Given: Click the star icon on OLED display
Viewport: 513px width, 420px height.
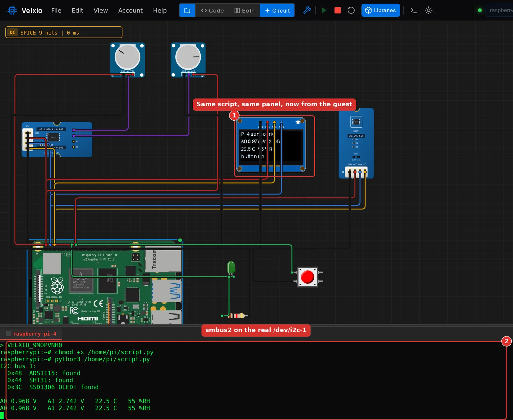Looking at the screenshot, I should (x=298, y=122).
